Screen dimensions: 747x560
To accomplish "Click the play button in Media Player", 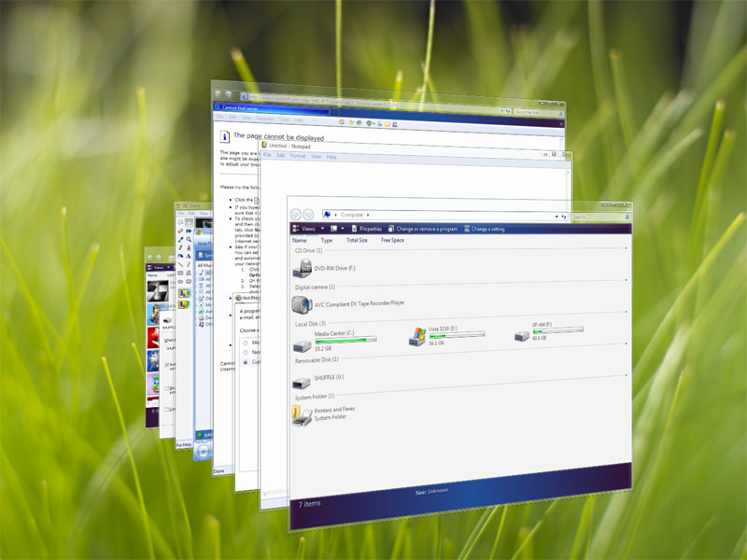I will click(x=203, y=451).
